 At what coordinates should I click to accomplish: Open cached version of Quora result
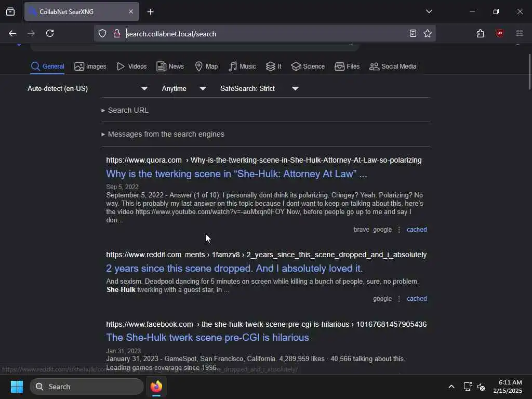[x=417, y=229]
